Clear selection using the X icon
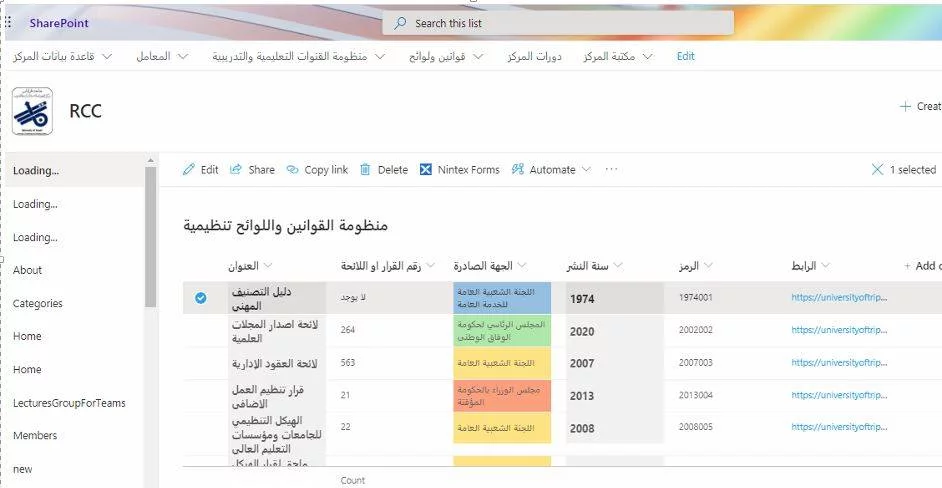Screen dimensions: 942x488 click(x=877, y=170)
